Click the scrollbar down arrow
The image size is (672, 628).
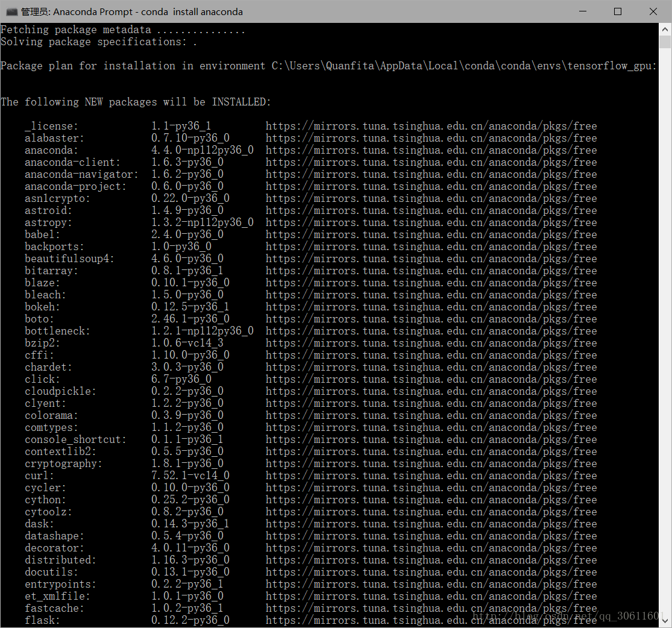665,621
